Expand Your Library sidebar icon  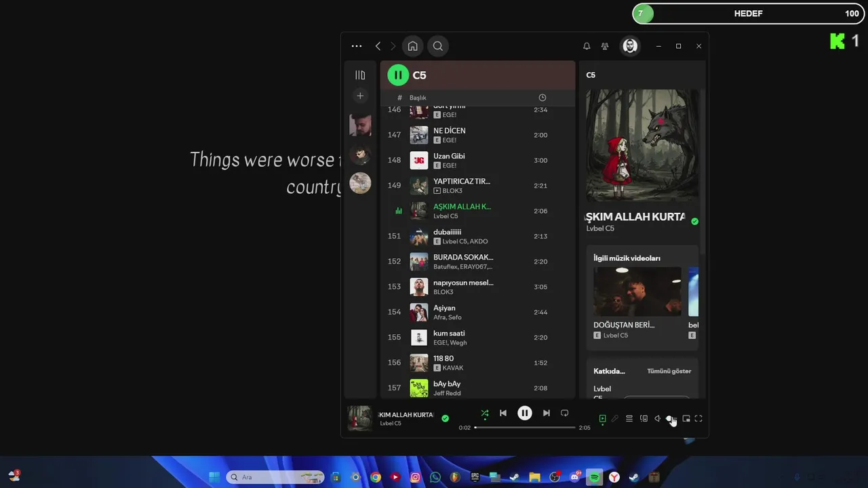[360, 75]
